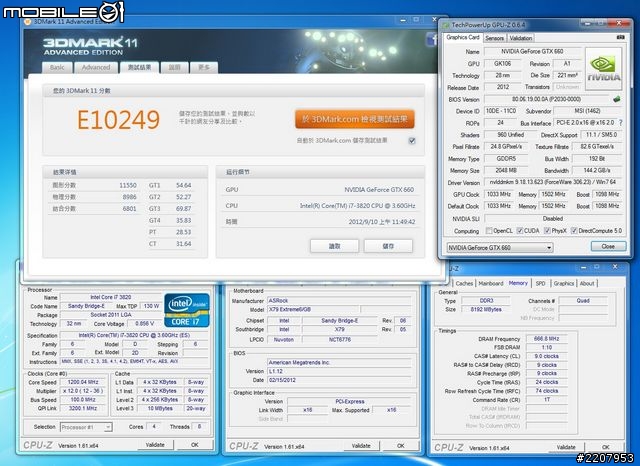
Task: Open the 更多 more tab in 3DMark
Action: (204, 68)
